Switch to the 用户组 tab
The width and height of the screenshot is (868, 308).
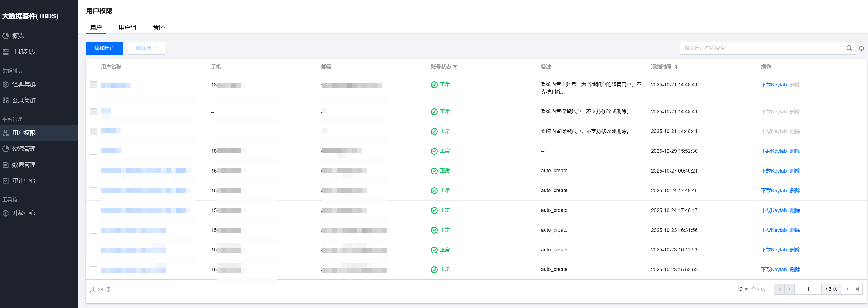(127, 28)
